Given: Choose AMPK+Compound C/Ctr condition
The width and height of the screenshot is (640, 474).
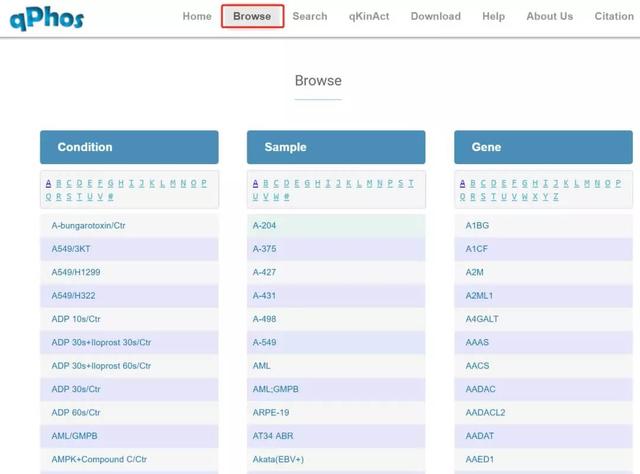Looking at the screenshot, I should 99,459.
